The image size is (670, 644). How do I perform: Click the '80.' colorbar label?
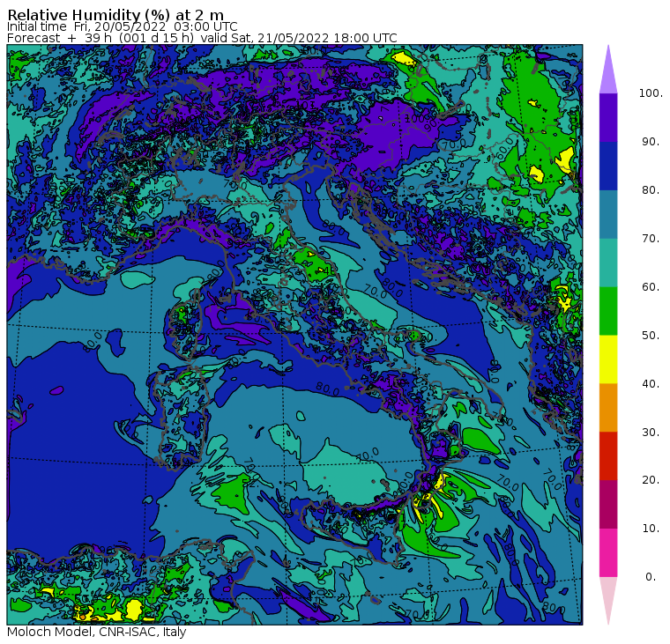tap(651, 190)
